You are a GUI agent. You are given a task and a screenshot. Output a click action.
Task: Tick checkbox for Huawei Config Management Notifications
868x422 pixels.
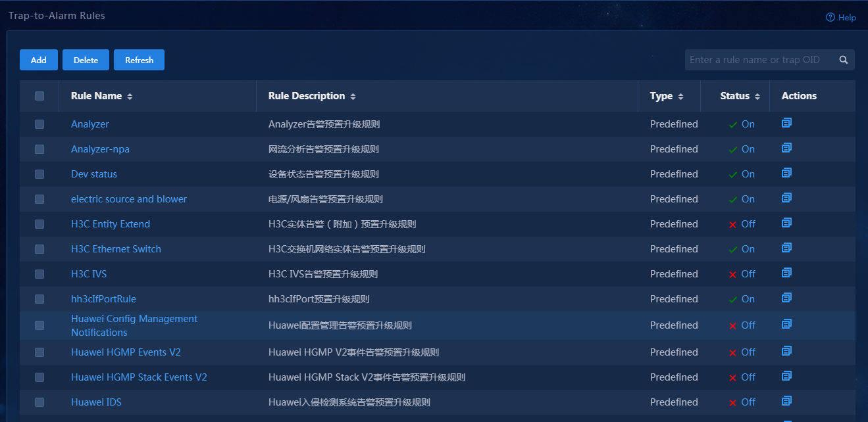[x=39, y=325]
